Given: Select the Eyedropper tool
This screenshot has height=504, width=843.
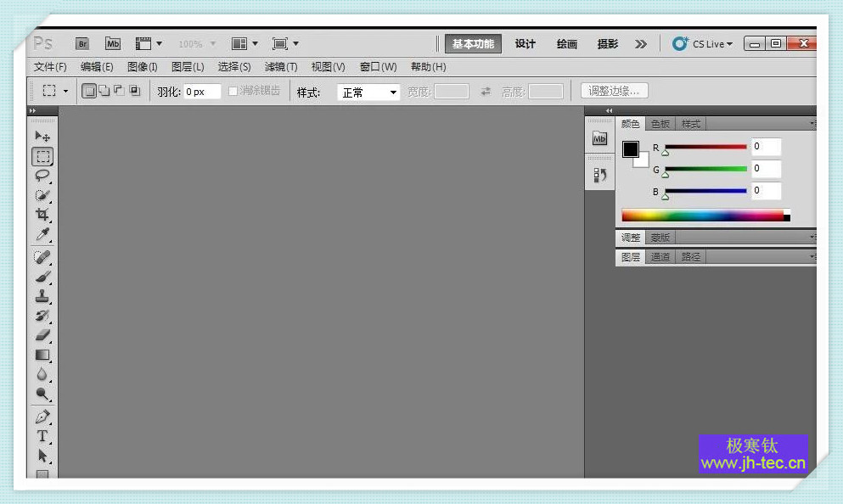Looking at the screenshot, I should click(42, 233).
